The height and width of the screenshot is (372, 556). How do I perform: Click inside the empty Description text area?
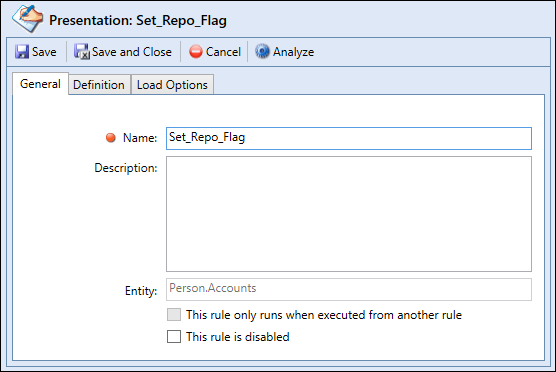(349, 214)
